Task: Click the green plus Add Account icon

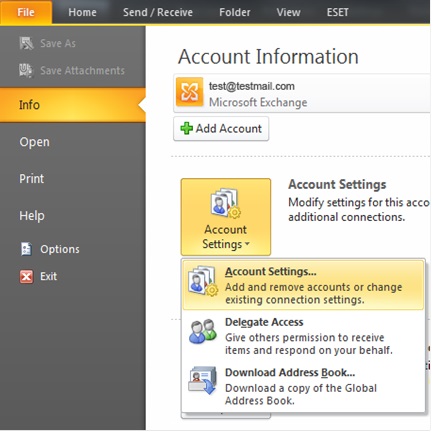Action: 186,128
